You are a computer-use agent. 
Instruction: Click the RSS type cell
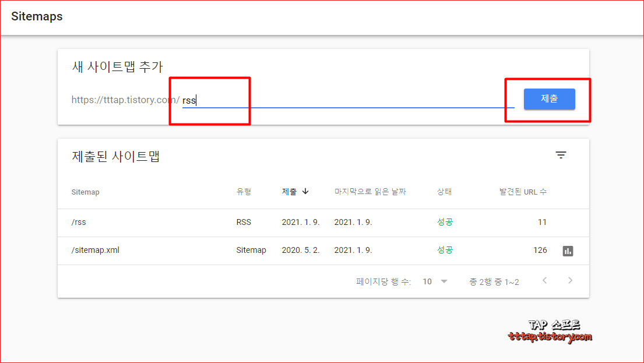tap(244, 222)
